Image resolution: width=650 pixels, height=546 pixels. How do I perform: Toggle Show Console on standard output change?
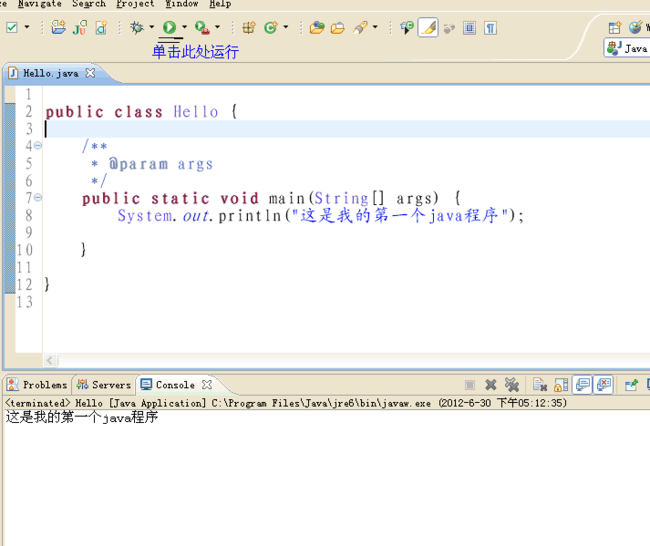(582, 384)
